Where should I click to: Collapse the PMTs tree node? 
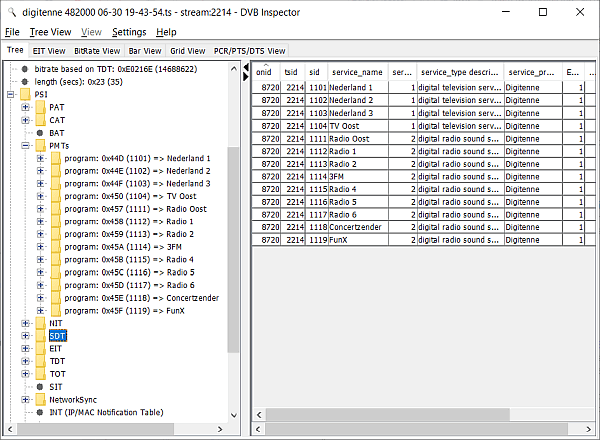click(x=25, y=145)
